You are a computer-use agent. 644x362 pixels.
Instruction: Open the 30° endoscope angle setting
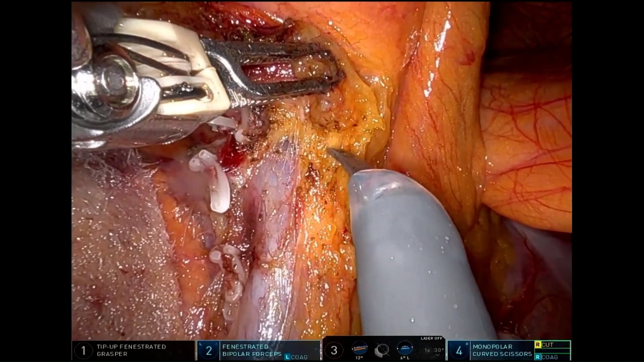439,350
